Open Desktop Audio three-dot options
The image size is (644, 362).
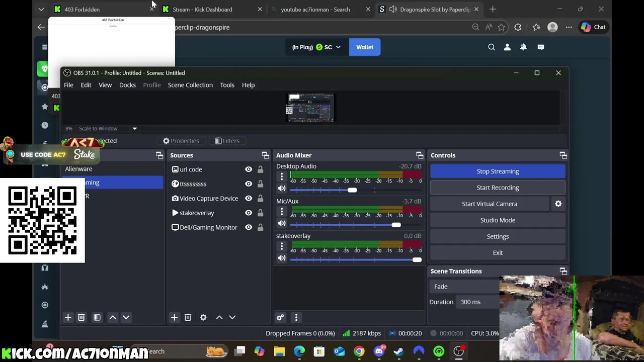(282, 176)
